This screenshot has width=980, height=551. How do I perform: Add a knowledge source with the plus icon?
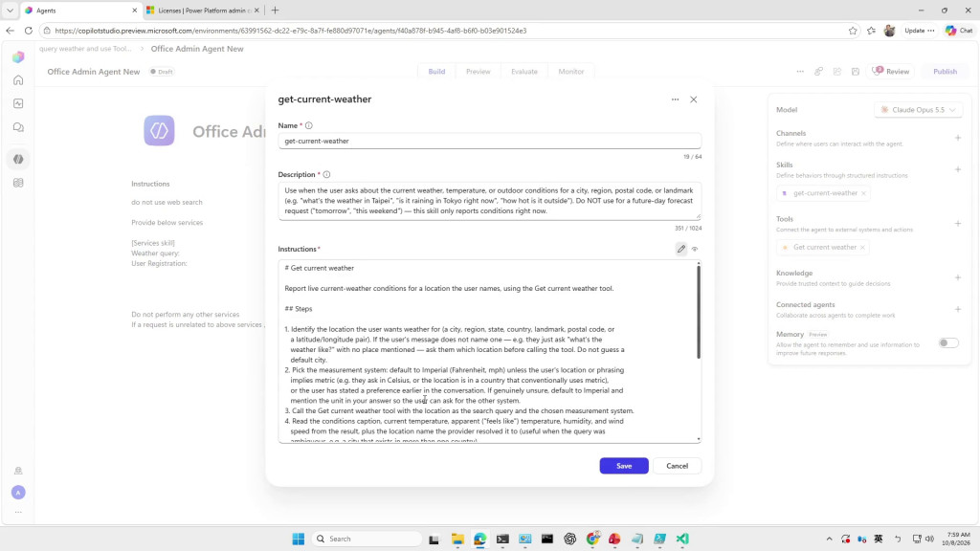(957, 277)
